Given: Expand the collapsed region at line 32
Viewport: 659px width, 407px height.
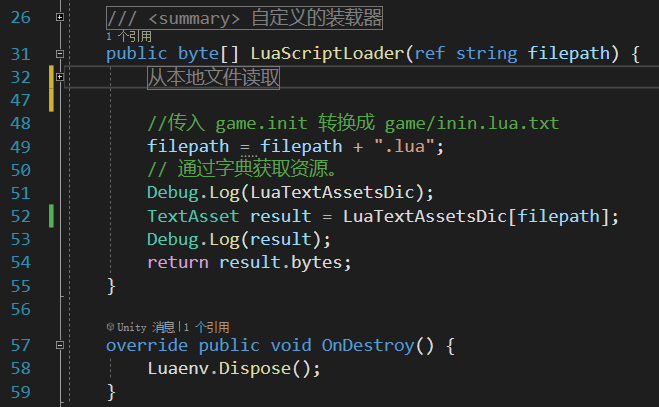Looking at the screenshot, I should click(60, 77).
